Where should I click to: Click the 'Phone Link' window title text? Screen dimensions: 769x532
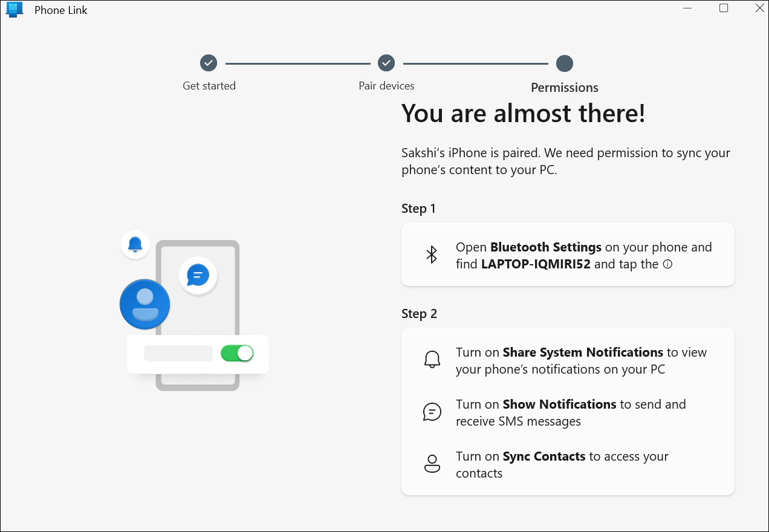(61, 10)
